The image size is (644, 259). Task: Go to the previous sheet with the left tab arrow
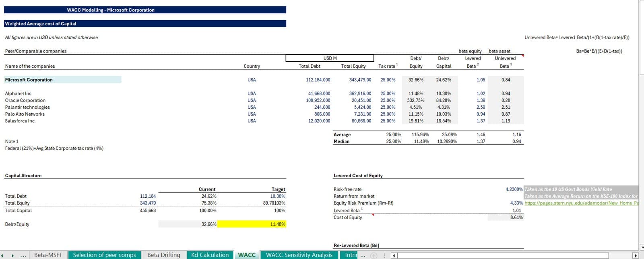[x=2, y=255]
